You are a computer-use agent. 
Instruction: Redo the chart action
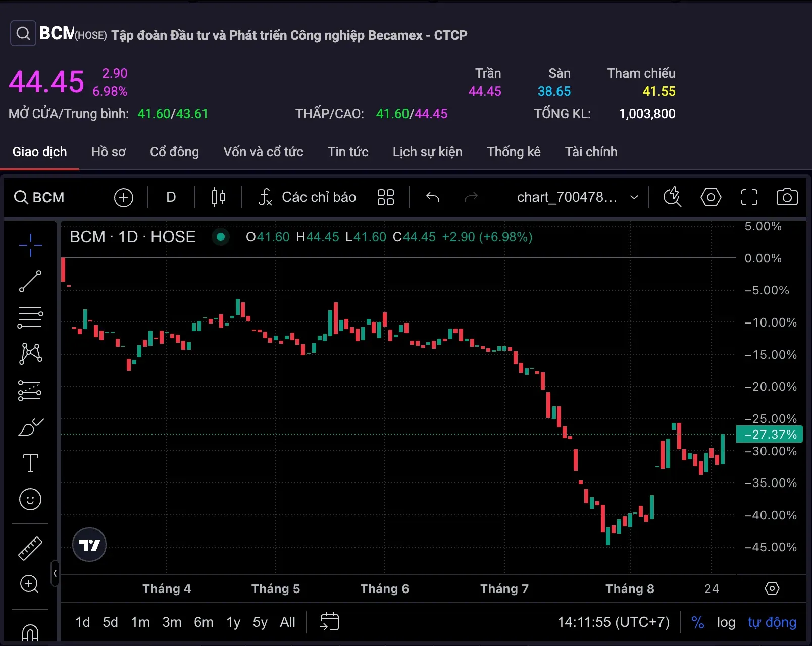click(471, 197)
